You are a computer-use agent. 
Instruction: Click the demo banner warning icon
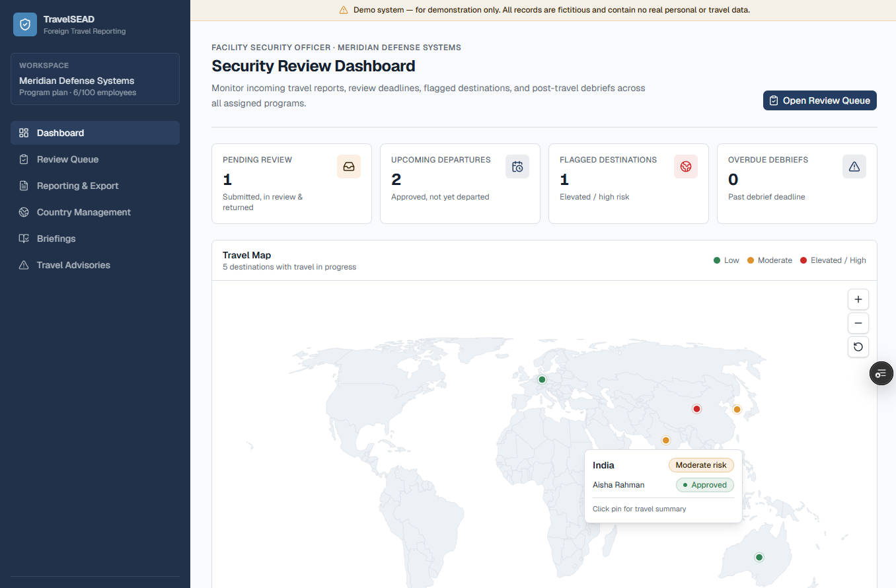click(x=344, y=10)
